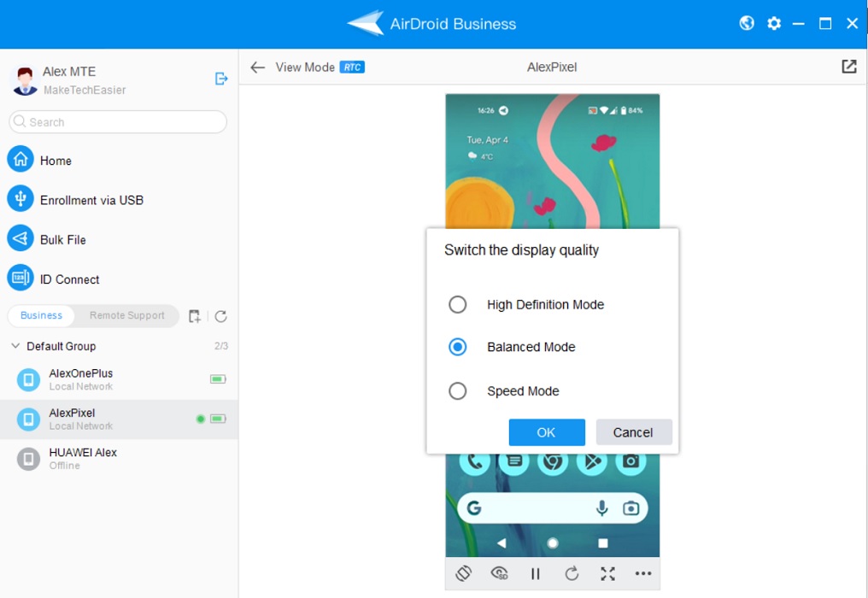Cancel the display quality dialog
The image size is (868, 598).
tap(634, 432)
